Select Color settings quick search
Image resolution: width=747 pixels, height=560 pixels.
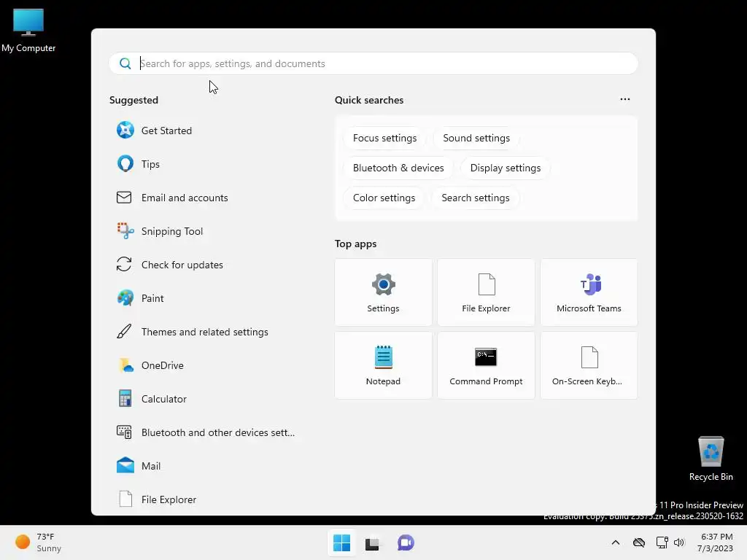(x=384, y=198)
